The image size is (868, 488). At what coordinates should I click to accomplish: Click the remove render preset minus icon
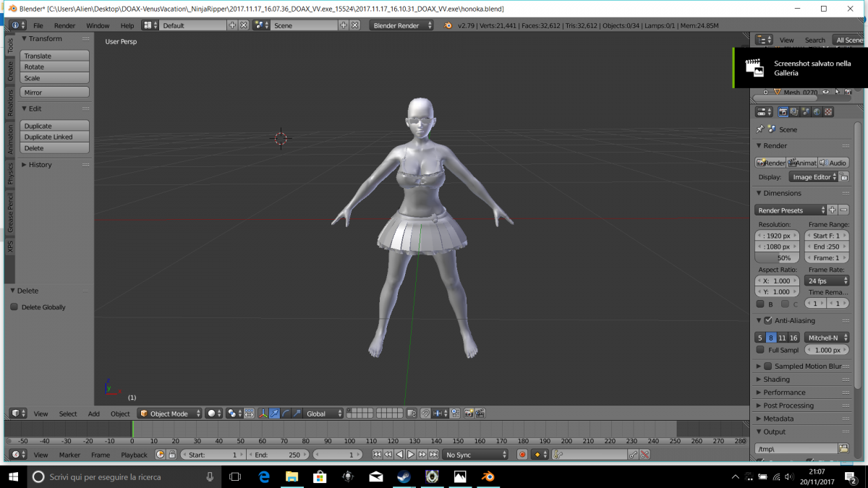(x=843, y=210)
